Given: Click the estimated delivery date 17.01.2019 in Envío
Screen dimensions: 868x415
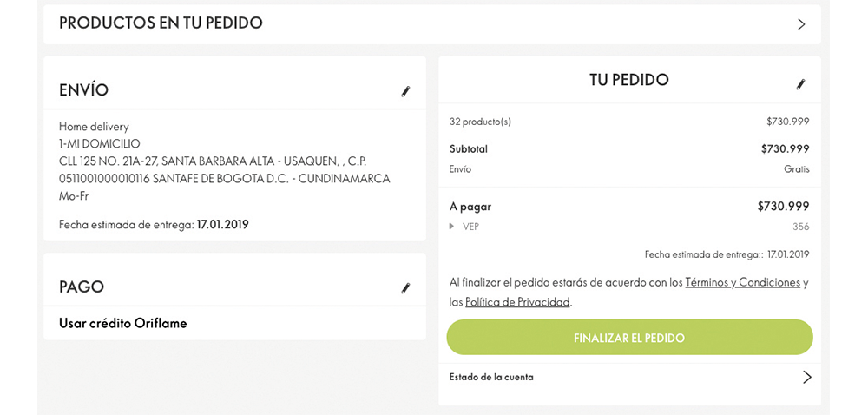Looking at the screenshot, I should 222,225.
